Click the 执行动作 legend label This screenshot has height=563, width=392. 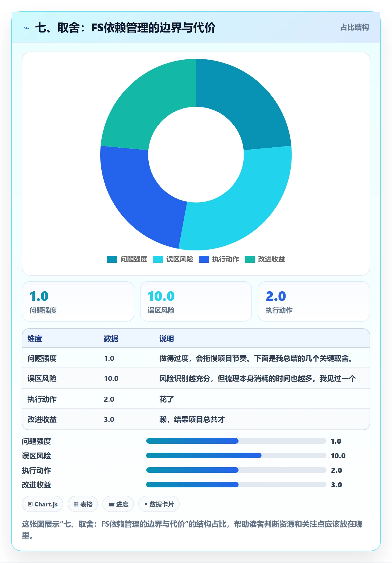click(x=226, y=259)
